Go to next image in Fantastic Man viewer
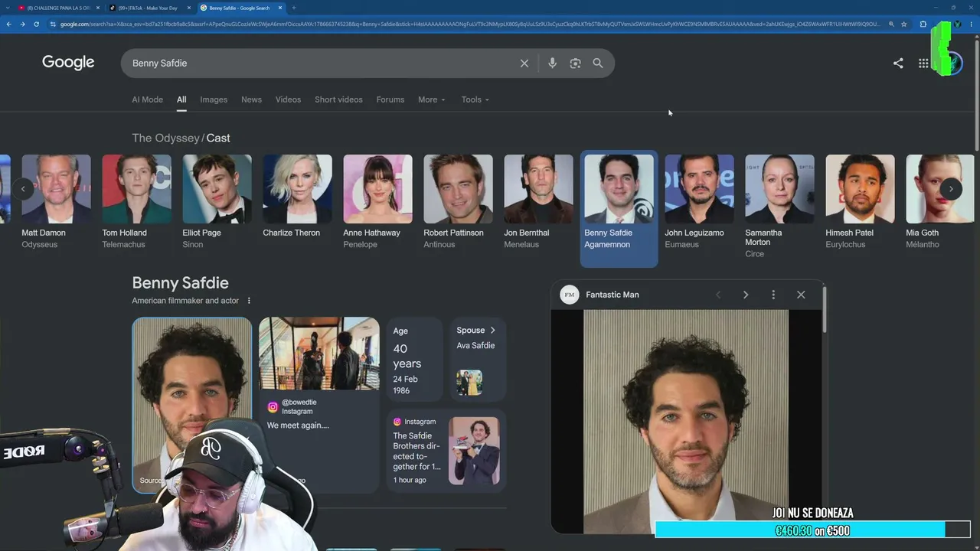This screenshot has width=980, height=551. pos(746,295)
